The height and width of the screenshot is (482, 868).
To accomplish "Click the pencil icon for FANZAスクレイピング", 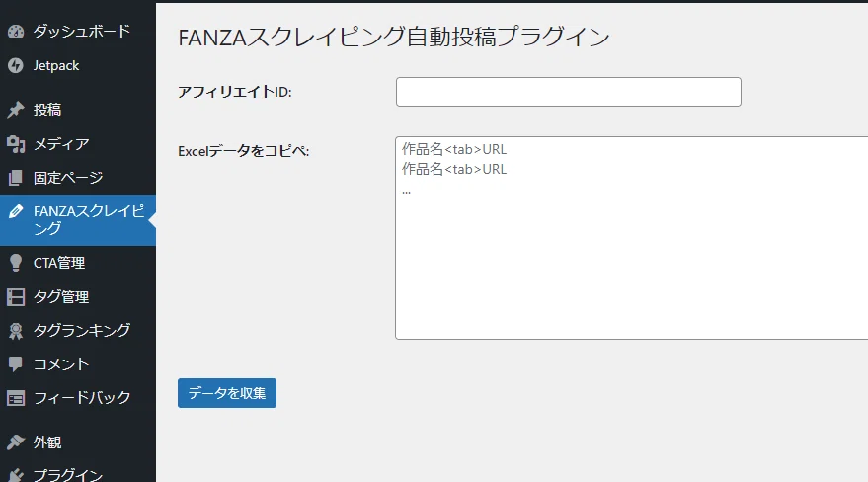I will (16, 211).
